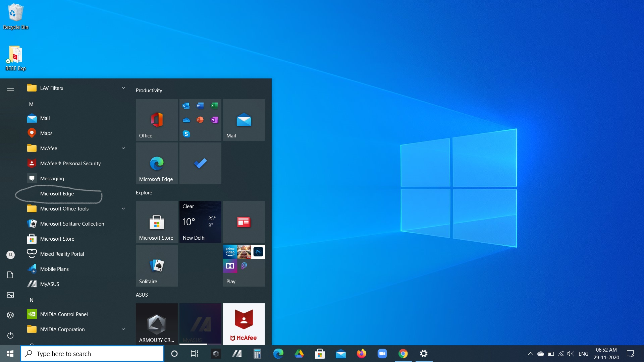This screenshot has width=644, height=362.
Task: Open the clock and date flyout
Action: coord(606,354)
